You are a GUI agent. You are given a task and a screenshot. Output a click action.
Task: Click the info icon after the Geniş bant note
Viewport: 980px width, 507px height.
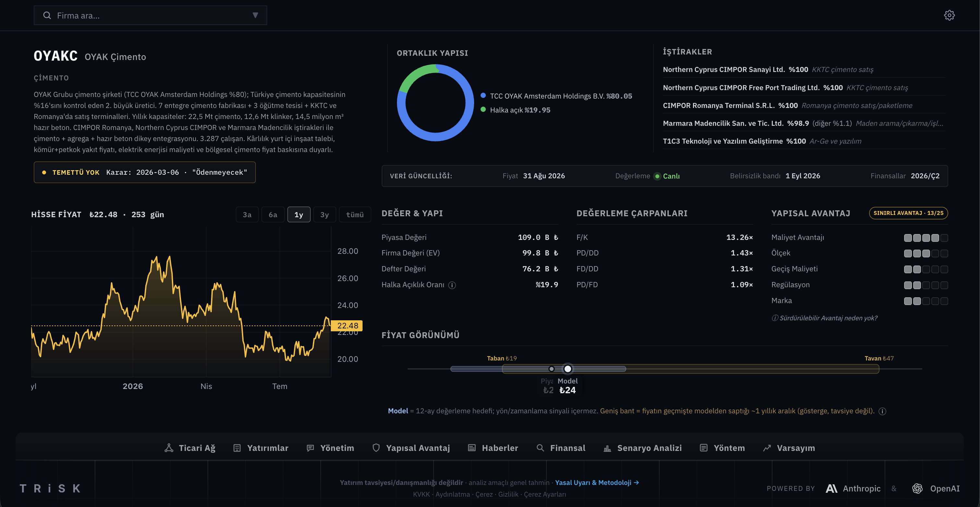pos(883,411)
